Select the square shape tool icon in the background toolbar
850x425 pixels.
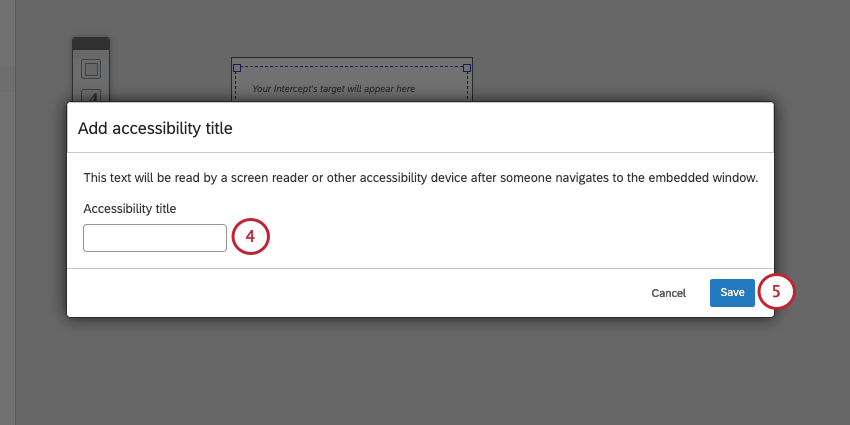coord(91,69)
